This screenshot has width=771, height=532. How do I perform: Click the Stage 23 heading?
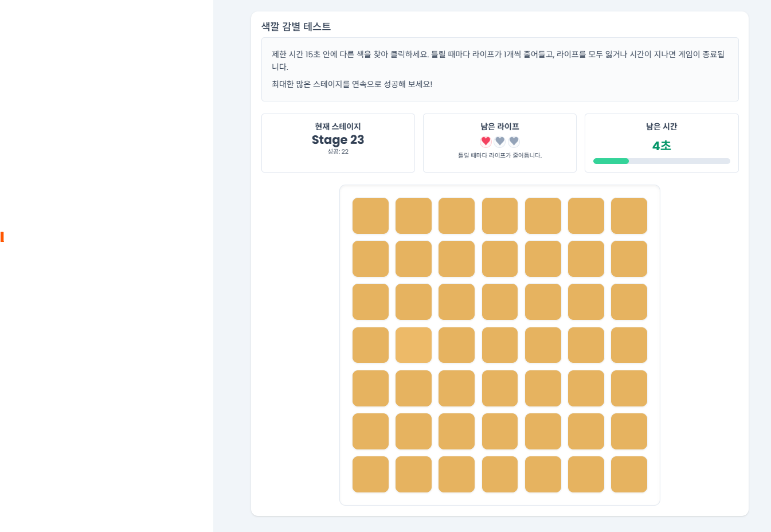338,140
